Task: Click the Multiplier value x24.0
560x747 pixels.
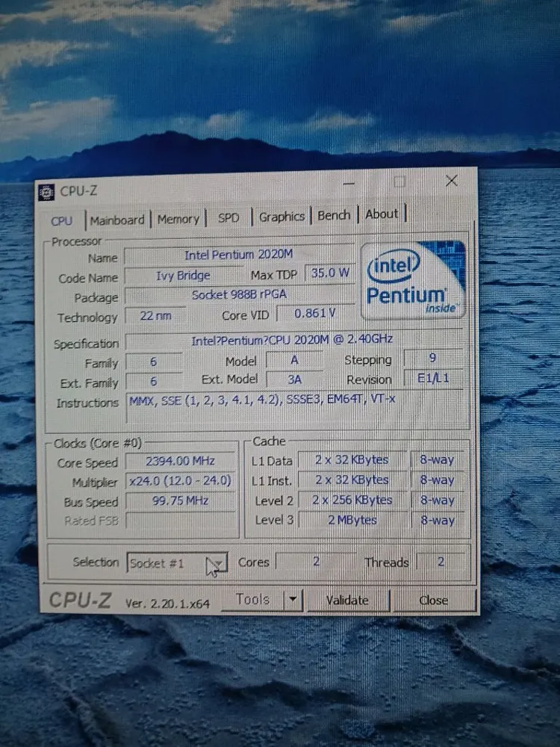Action: pos(181,480)
